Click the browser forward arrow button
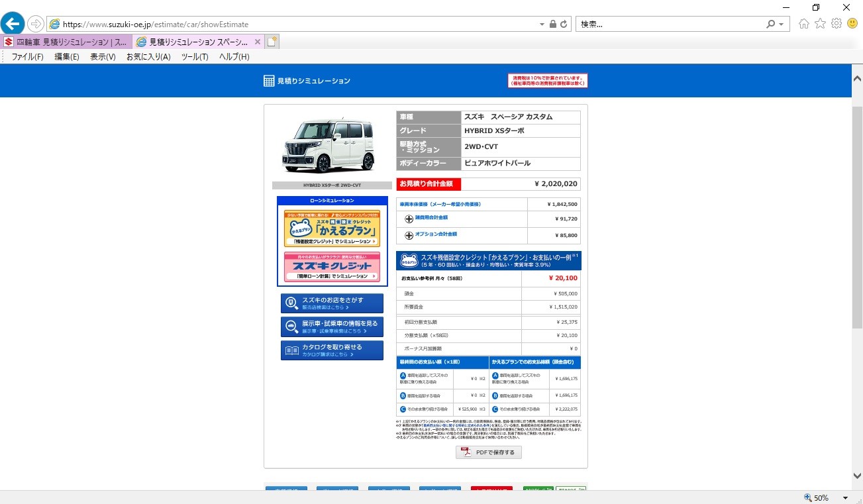863x504 pixels. (35, 24)
